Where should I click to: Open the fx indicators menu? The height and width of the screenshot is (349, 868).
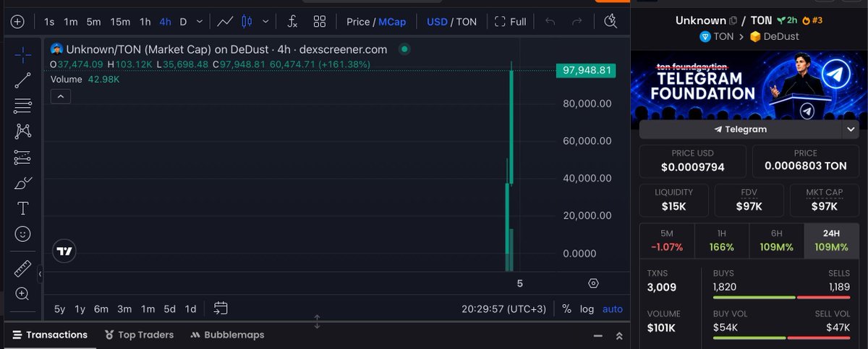[x=292, y=22]
